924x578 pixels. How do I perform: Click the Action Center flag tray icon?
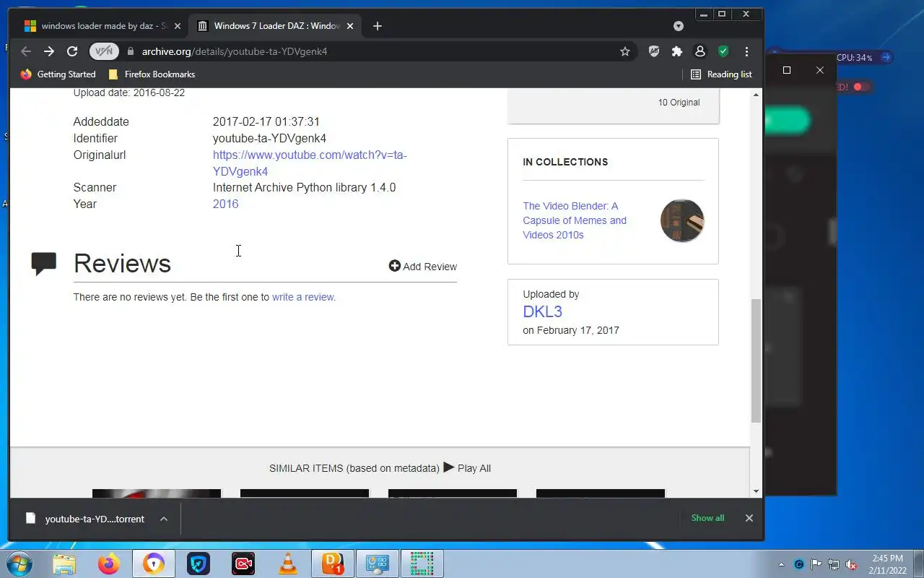(816, 564)
